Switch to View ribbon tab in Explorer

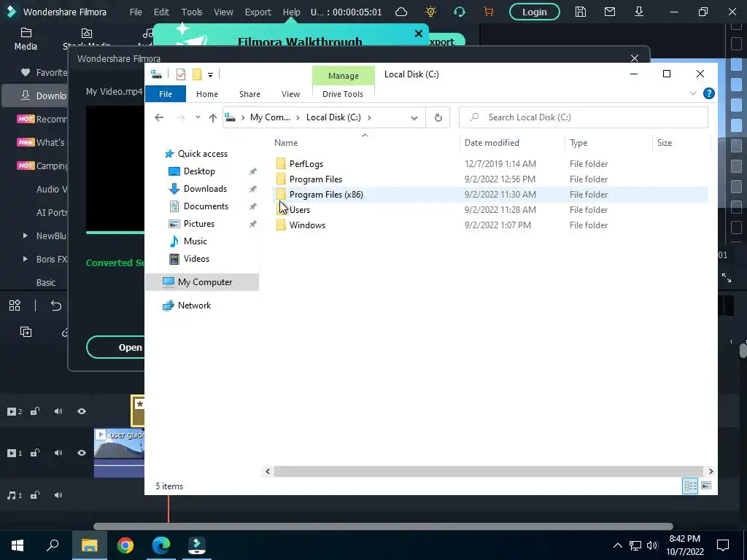(x=290, y=94)
